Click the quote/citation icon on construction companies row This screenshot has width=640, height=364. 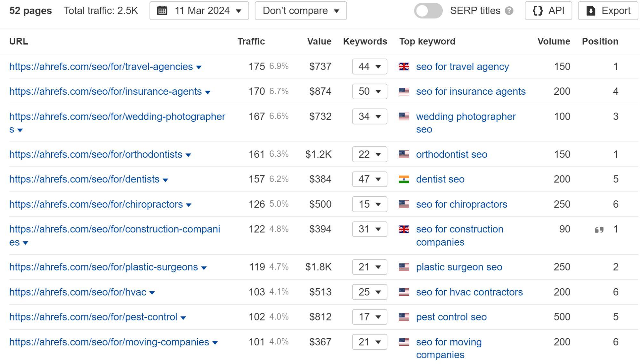coord(599,229)
